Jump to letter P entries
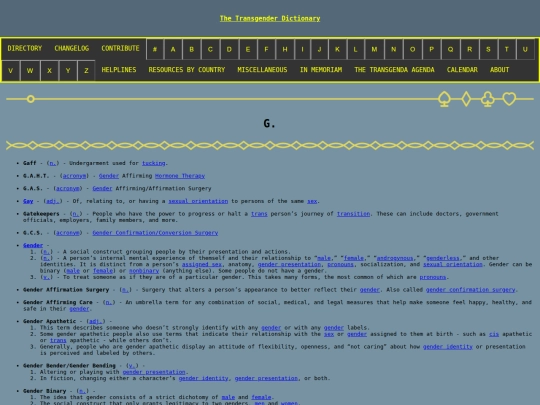The image size is (540, 405). [x=432, y=49]
